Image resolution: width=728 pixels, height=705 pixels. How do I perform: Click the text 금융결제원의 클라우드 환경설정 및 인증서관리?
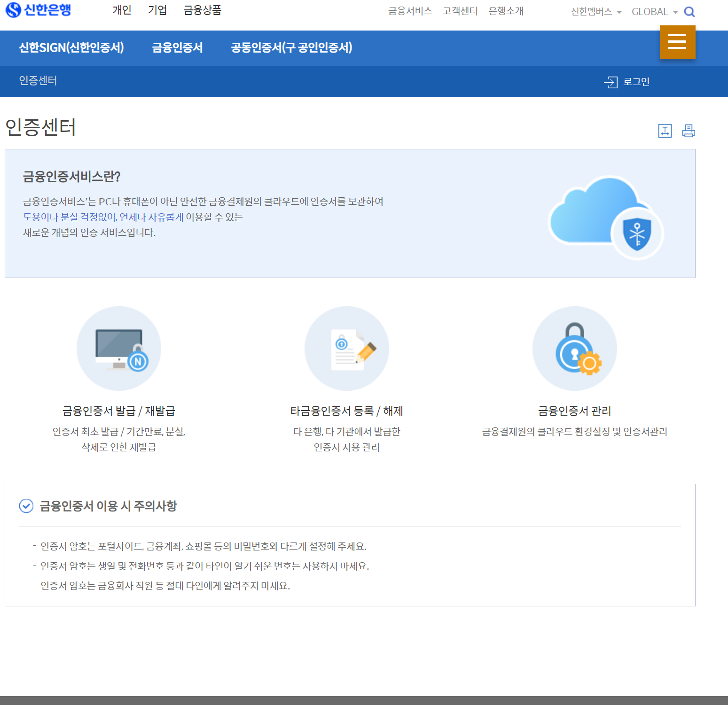(x=575, y=432)
